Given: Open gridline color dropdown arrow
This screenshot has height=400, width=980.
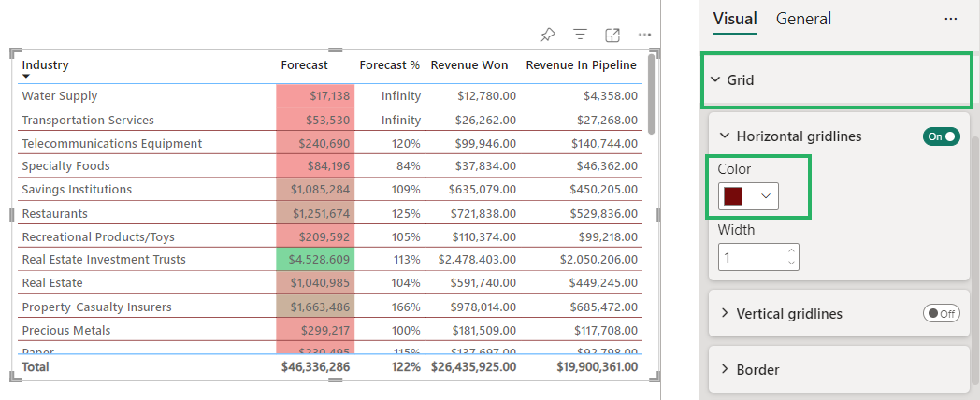Looking at the screenshot, I should coord(766,196).
